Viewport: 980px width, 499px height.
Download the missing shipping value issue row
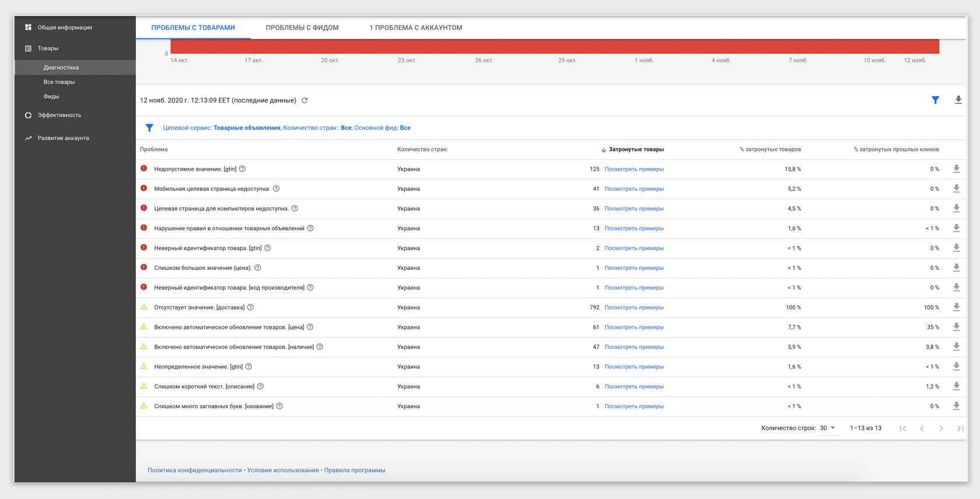click(956, 307)
